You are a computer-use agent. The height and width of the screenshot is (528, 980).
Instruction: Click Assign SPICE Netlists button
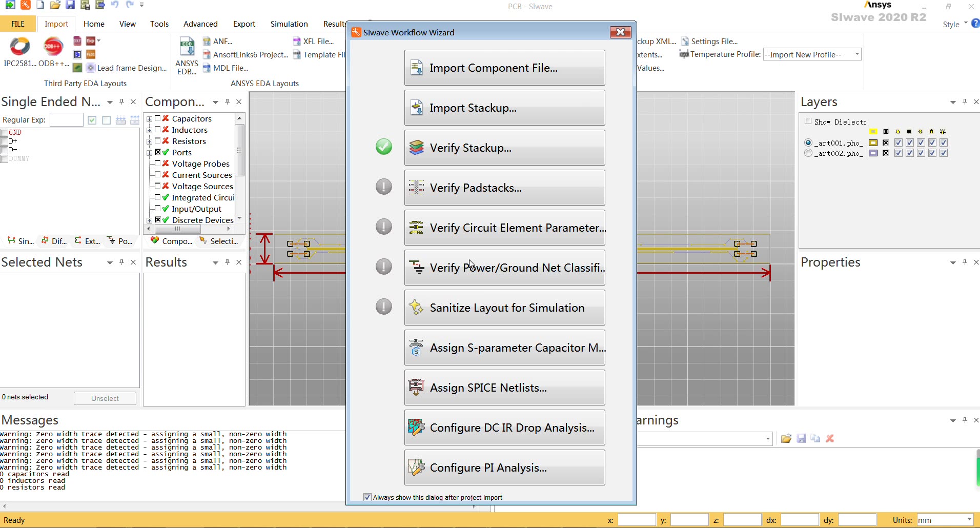(504, 388)
